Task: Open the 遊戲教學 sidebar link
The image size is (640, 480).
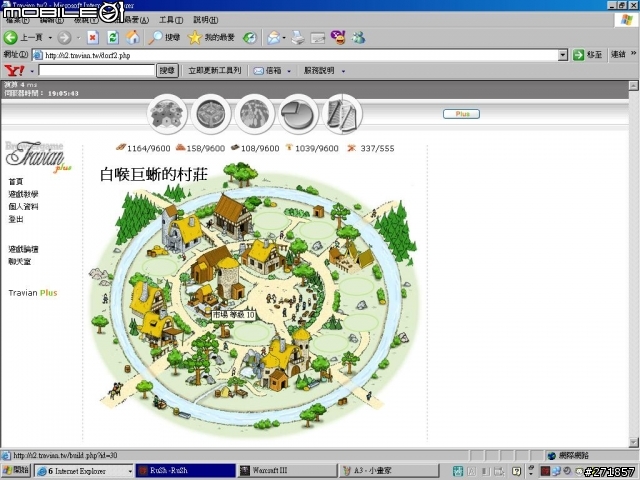Action: (23, 194)
